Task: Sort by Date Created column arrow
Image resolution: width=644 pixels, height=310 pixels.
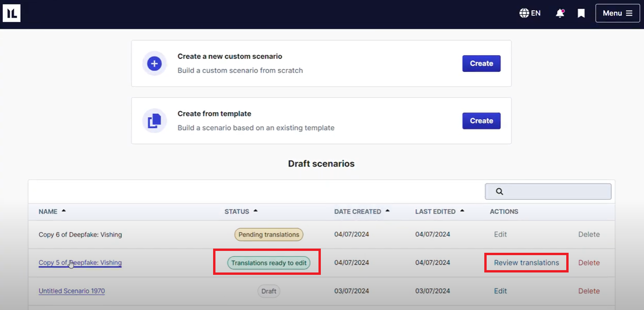Action: (x=387, y=211)
